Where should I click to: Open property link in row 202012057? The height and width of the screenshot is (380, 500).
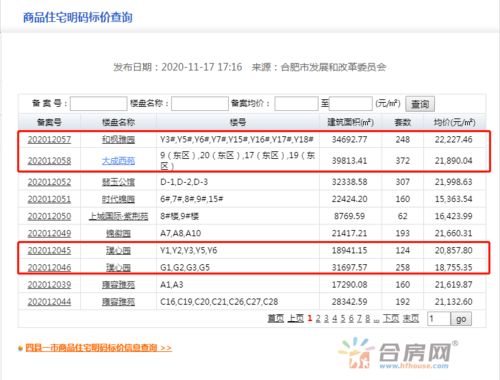click(118, 139)
